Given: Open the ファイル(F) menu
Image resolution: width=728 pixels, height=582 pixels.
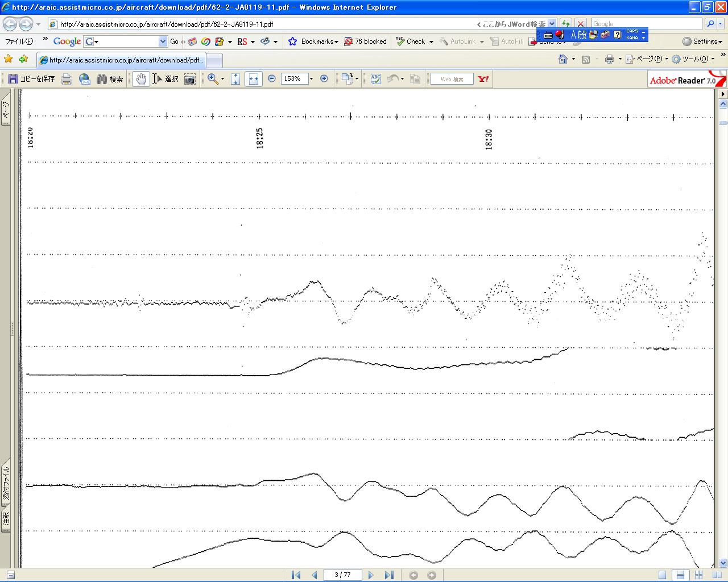Looking at the screenshot, I should [x=19, y=41].
